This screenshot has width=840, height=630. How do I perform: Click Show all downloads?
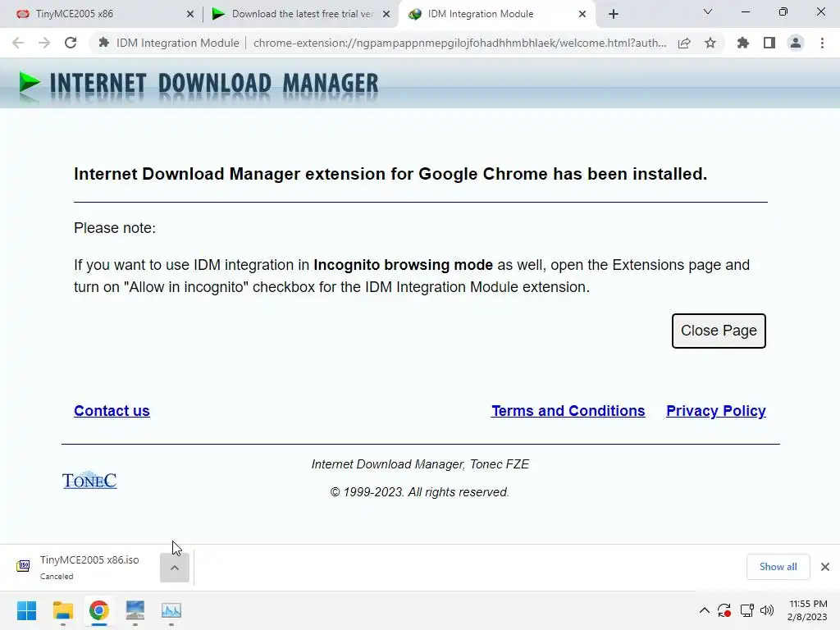(x=778, y=567)
